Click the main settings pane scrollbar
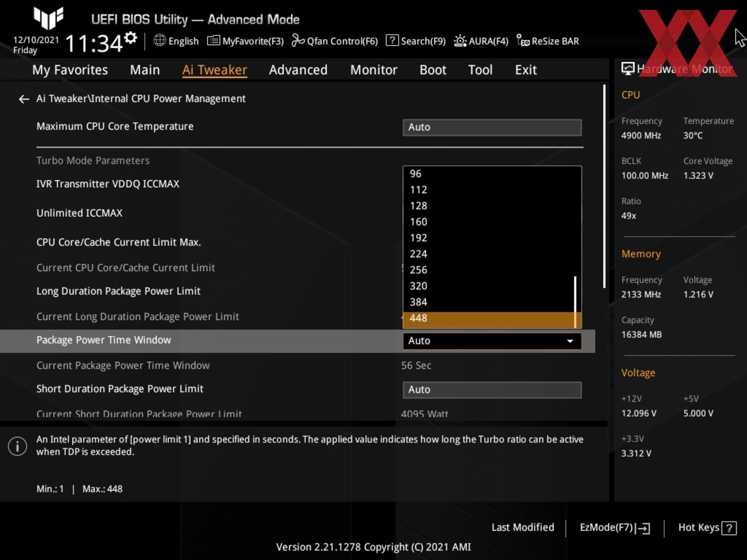 (605, 187)
